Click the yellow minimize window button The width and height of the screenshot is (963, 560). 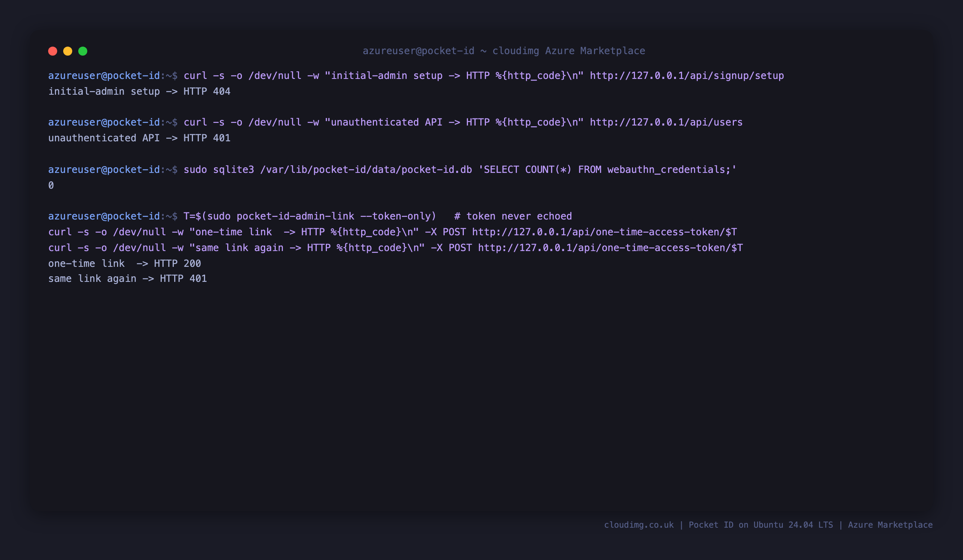tap(68, 51)
